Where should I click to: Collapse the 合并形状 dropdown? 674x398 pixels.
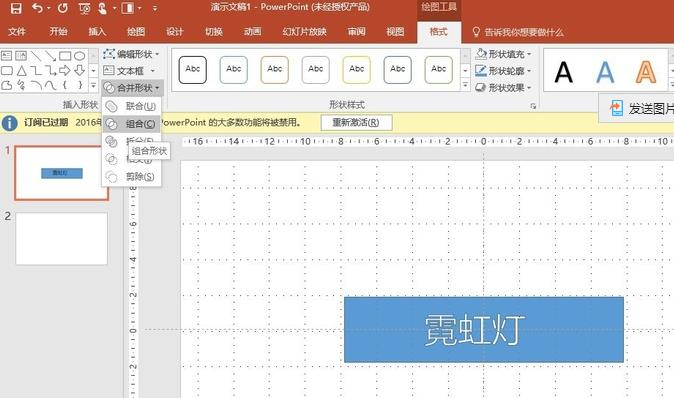[x=132, y=88]
